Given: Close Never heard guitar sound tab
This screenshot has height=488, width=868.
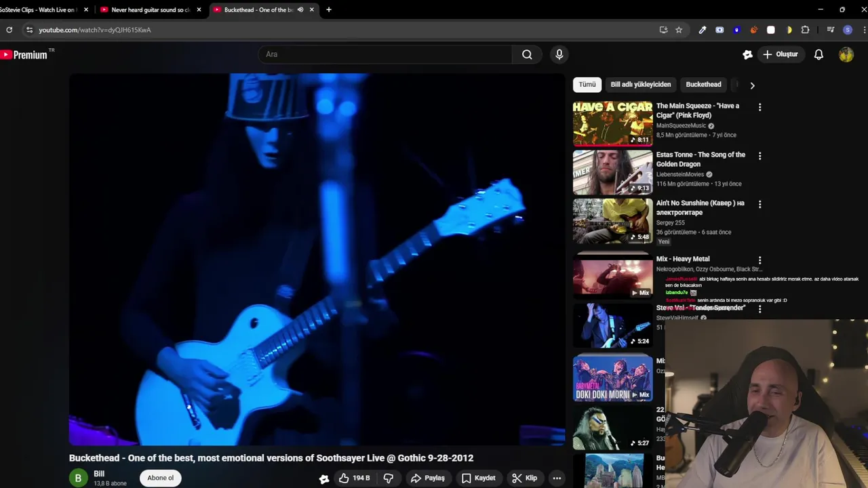Looking at the screenshot, I should click(198, 9).
